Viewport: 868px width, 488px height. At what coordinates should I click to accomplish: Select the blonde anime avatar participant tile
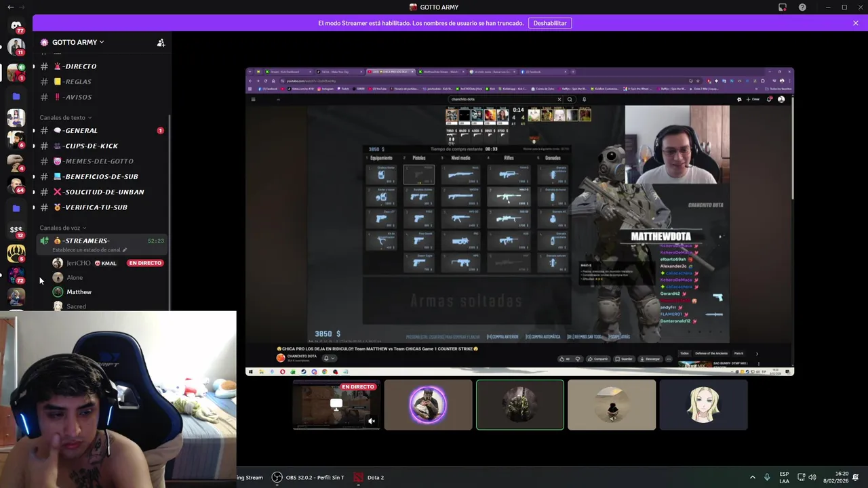pyautogui.click(x=703, y=405)
